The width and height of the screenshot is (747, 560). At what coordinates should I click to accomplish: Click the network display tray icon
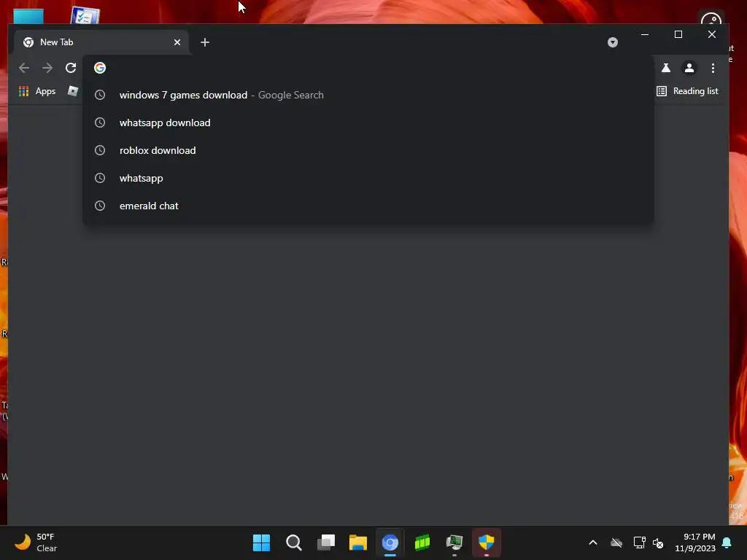[639, 542]
